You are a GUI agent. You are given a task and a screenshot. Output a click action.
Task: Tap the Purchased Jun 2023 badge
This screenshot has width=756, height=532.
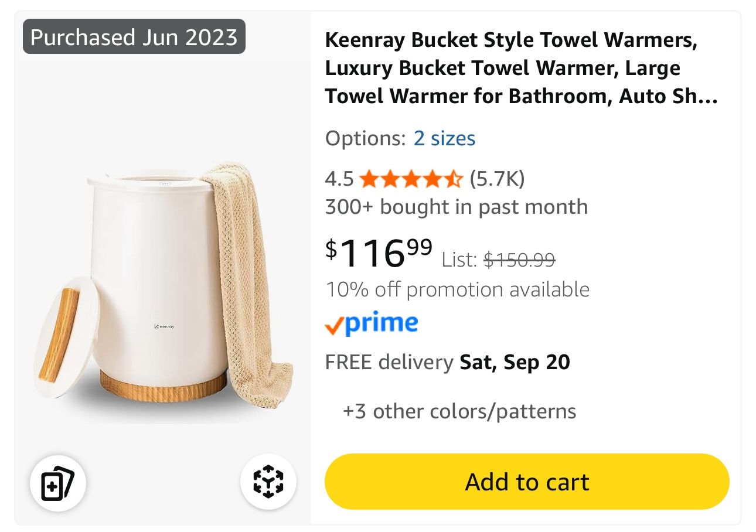(134, 37)
